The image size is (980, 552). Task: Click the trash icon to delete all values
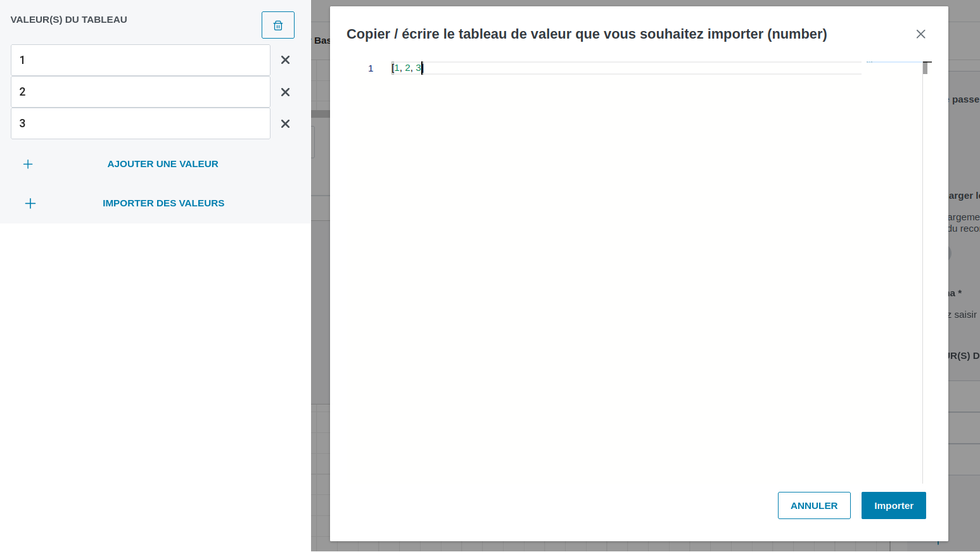coord(277,25)
